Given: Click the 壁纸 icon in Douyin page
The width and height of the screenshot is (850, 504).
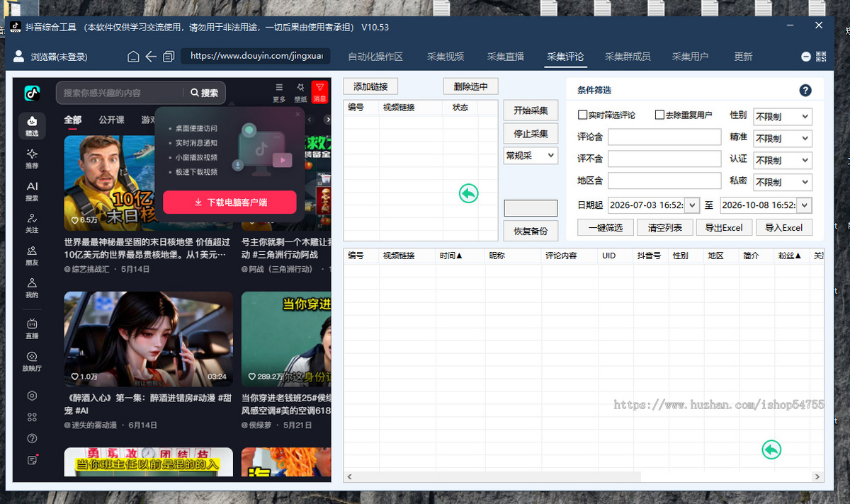Looking at the screenshot, I should click(x=300, y=92).
